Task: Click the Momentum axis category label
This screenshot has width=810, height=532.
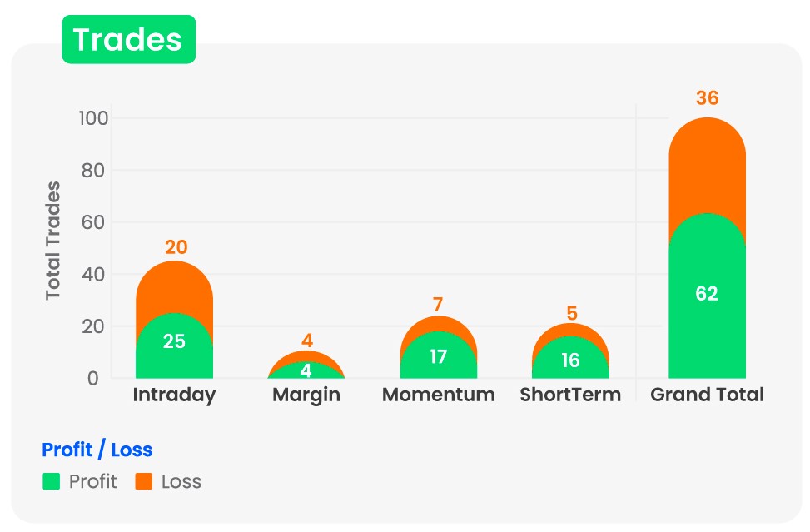Action: (x=439, y=395)
